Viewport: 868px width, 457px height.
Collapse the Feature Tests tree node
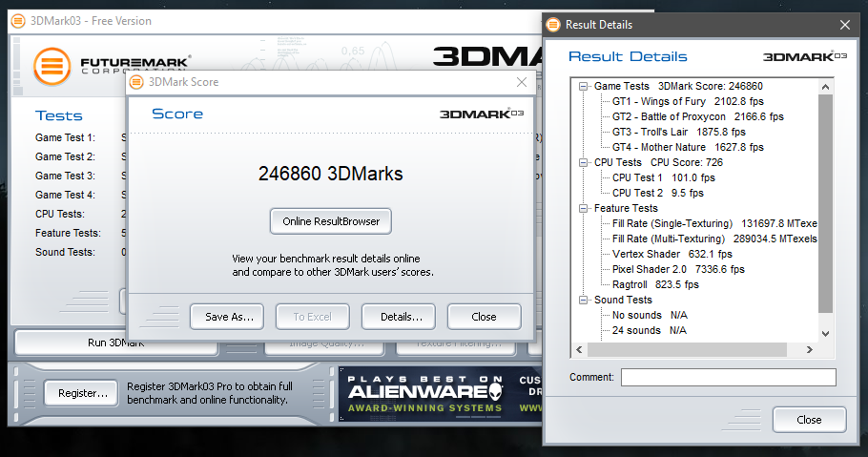coord(583,209)
